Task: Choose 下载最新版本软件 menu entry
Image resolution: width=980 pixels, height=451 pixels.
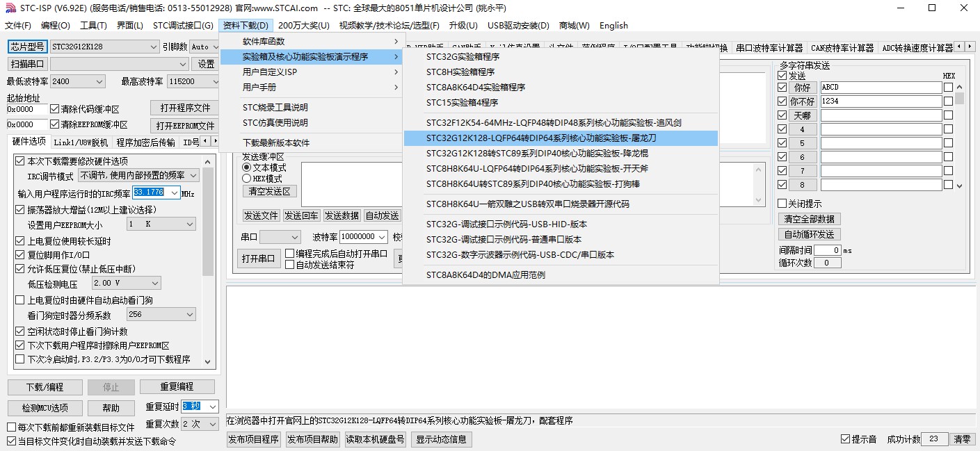Action: click(x=311, y=143)
